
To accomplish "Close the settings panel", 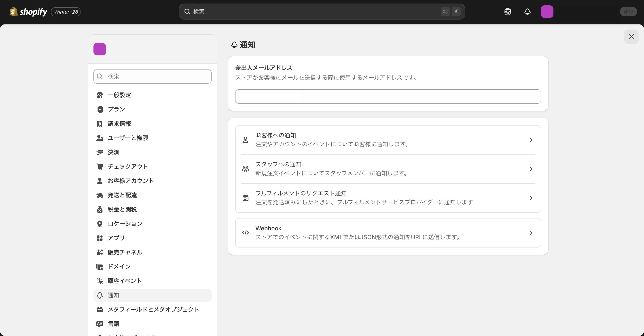I will (631, 36).
